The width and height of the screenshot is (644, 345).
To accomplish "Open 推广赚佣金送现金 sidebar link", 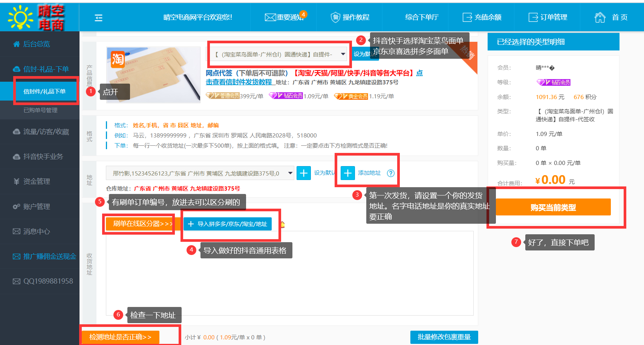I will [50, 256].
